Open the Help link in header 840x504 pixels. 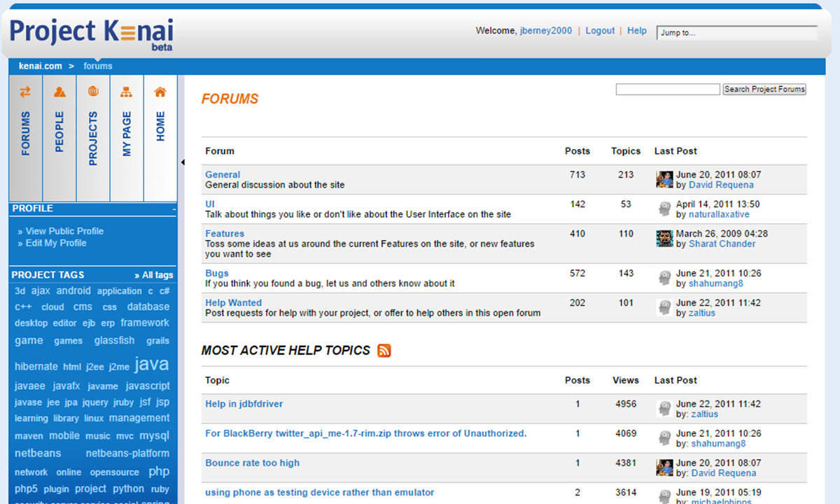pyautogui.click(x=637, y=31)
